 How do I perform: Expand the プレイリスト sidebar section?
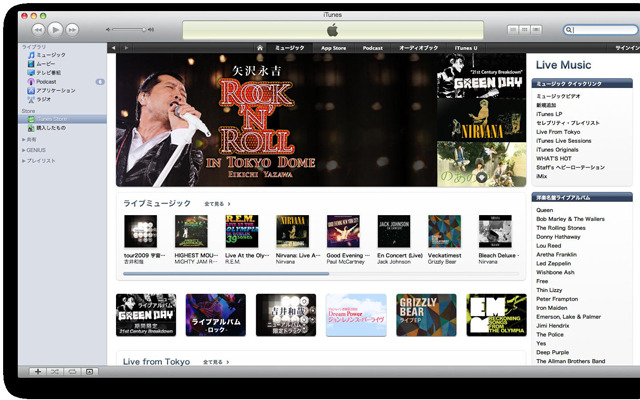click(24, 161)
